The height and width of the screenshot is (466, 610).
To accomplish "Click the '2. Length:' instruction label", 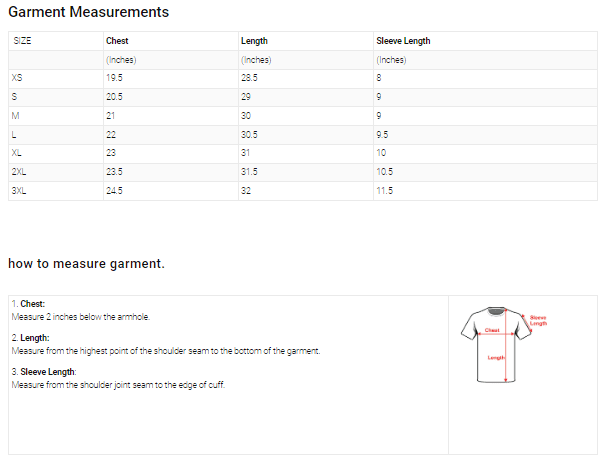I will coord(30,338).
